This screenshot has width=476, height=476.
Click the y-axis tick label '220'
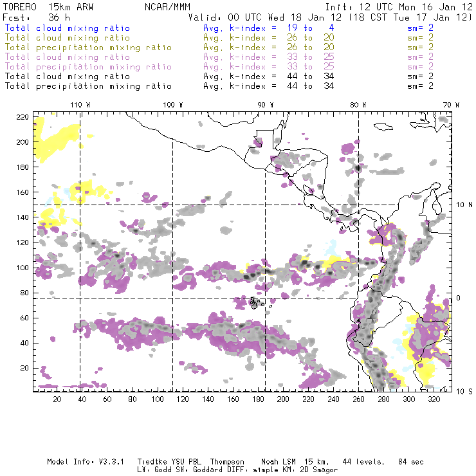(23, 117)
